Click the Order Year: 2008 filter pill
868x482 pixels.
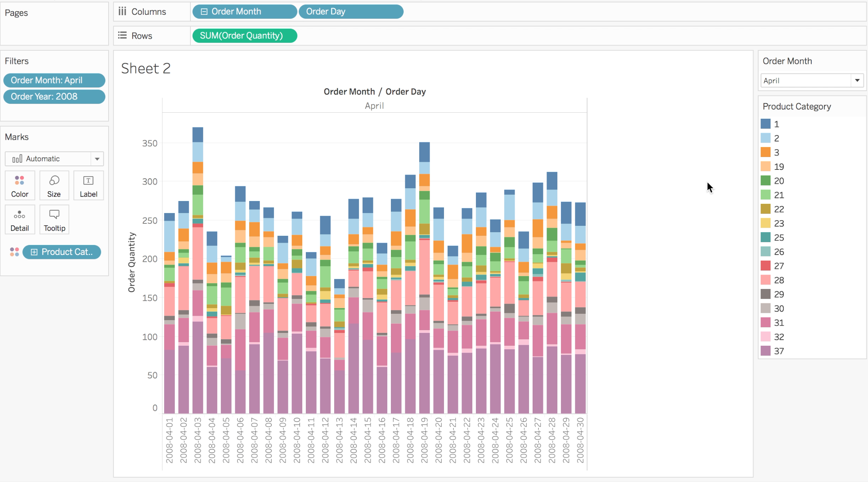(x=54, y=97)
